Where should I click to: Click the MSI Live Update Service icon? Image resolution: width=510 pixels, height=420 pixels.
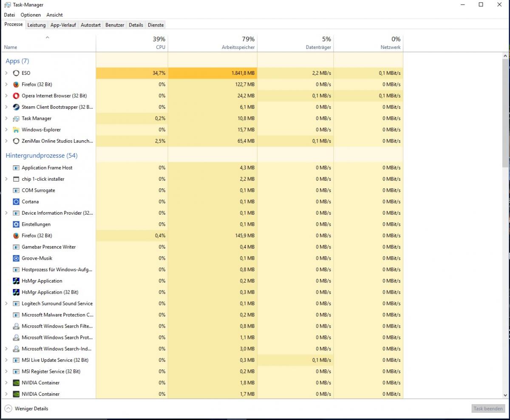(16, 360)
